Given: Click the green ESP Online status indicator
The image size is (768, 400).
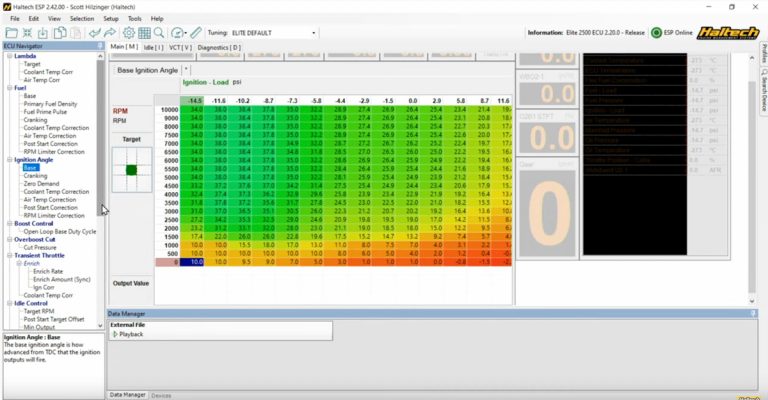Looking at the screenshot, I should pos(655,32).
